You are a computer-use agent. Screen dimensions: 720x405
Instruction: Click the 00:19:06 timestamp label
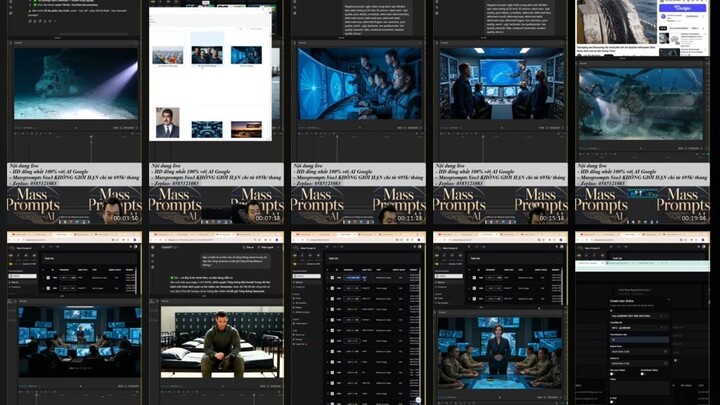pos(694,218)
